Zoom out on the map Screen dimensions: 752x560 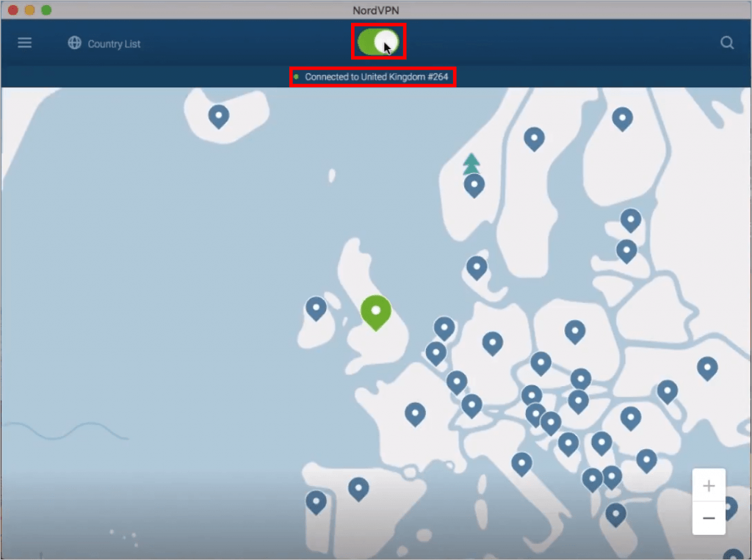tap(709, 517)
